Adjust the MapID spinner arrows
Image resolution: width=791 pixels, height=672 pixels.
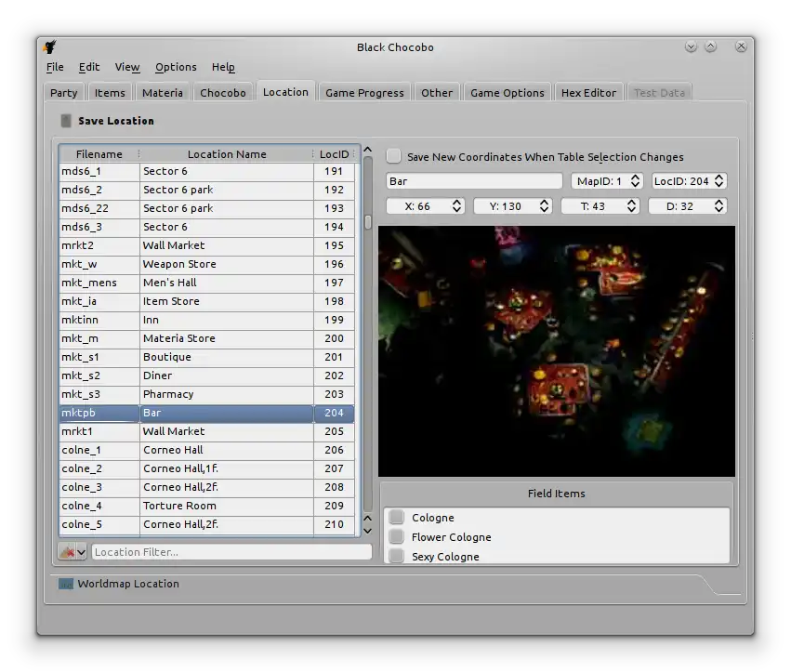[x=636, y=181]
